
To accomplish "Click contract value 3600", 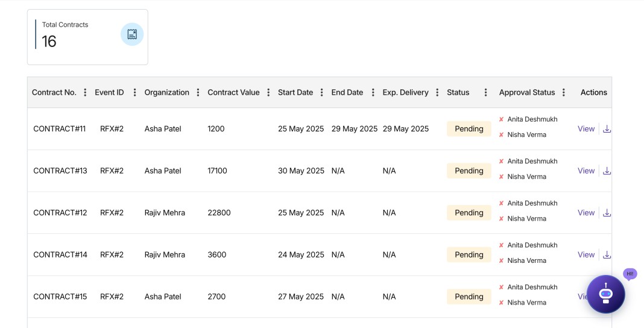I will 217,254.
